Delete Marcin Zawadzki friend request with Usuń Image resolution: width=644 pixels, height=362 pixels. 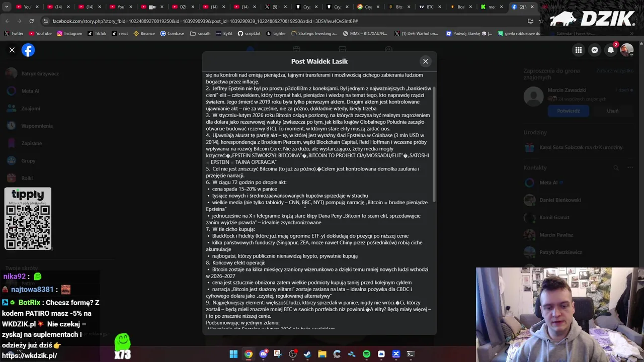tap(612, 111)
